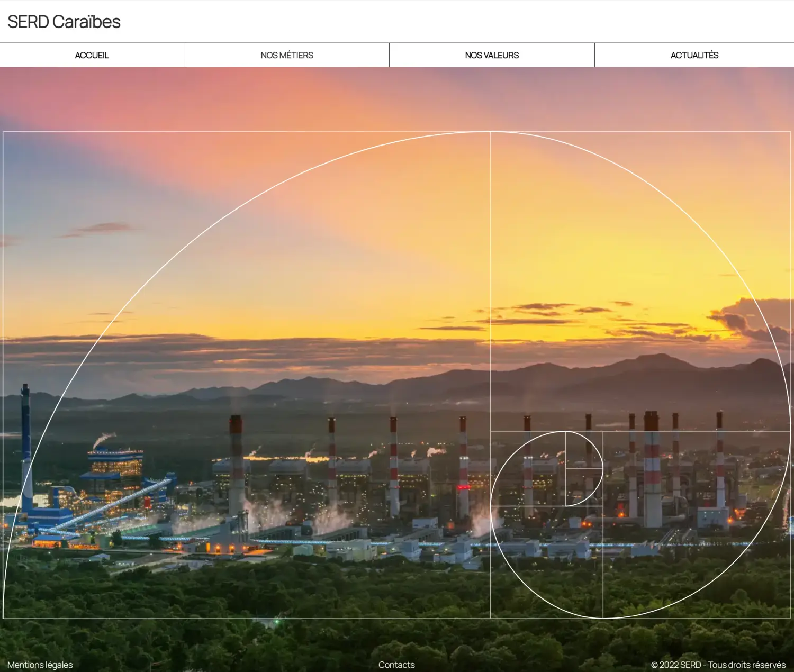
Task: Click Contacts in the footer bar
Action: click(x=396, y=665)
